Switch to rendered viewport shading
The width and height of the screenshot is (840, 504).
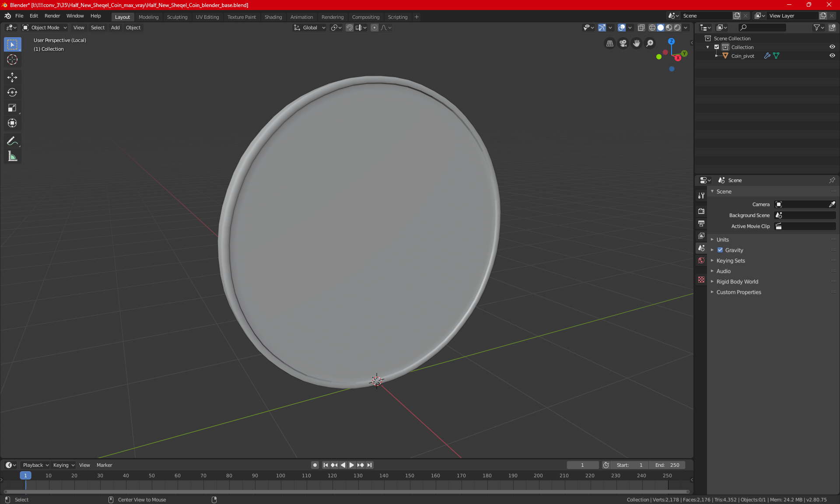point(677,28)
